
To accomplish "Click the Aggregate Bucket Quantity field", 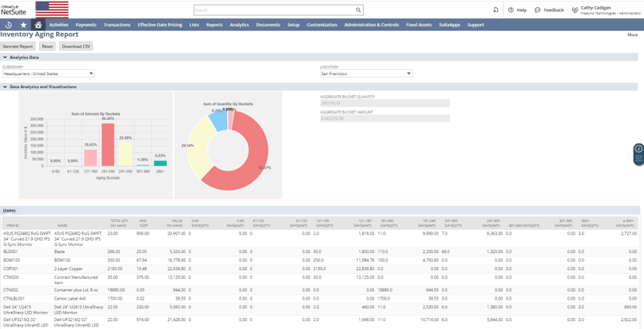I will [x=385, y=104].
